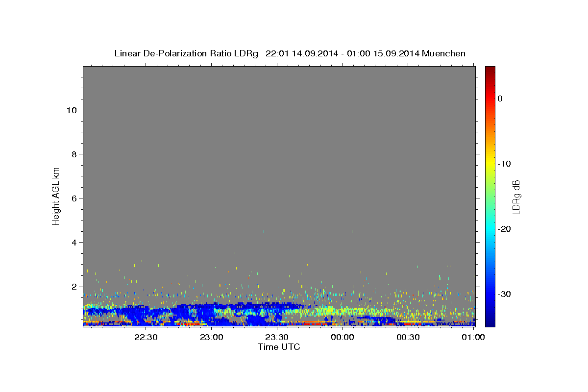588x392 pixels.
Task: Click the date '15.09.2014' in the title
Action: [396, 53]
